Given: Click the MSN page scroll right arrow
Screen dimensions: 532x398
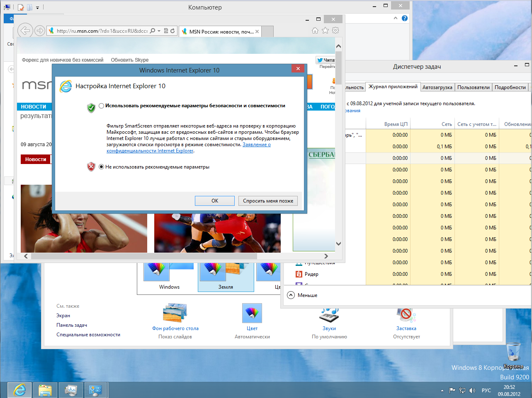Looking at the screenshot, I should pos(326,256).
